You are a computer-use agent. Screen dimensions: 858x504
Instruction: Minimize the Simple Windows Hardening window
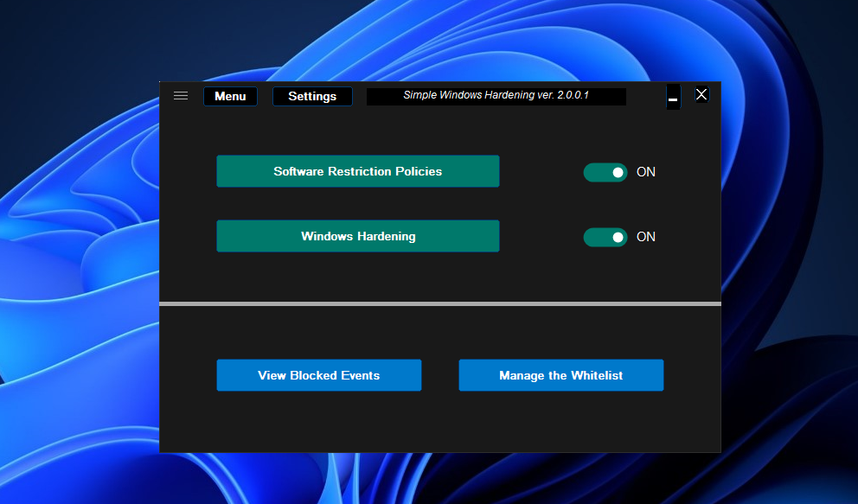pos(673,97)
